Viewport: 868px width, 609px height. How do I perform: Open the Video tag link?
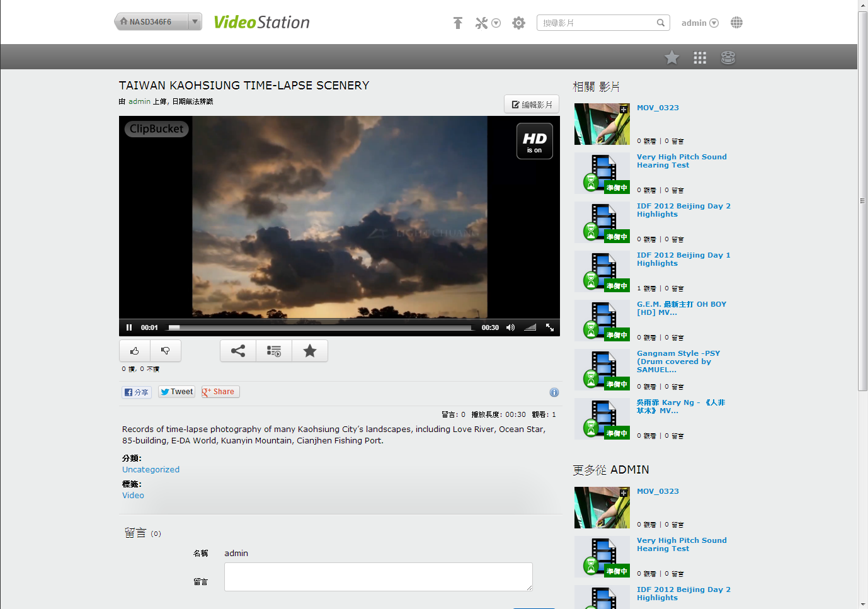(x=133, y=496)
